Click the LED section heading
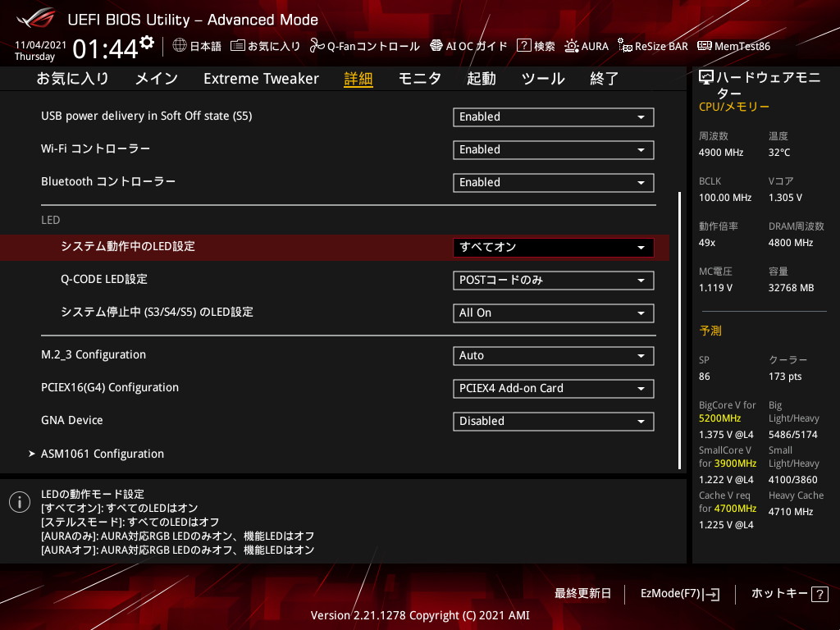This screenshot has height=630, width=840. click(x=50, y=220)
